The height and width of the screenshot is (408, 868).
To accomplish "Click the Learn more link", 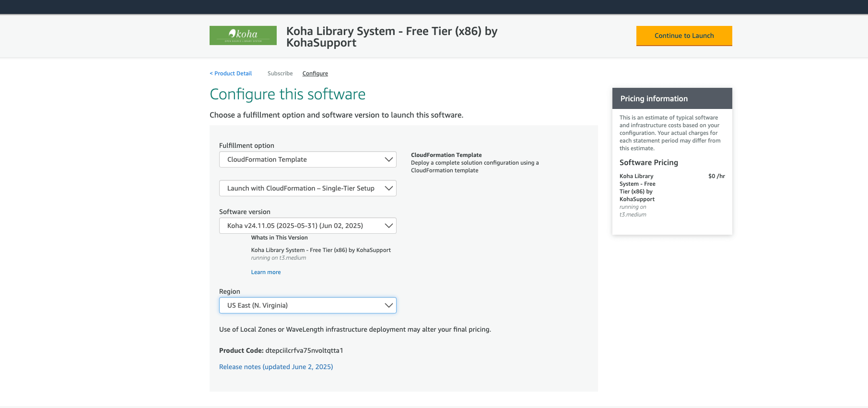I will point(266,272).
